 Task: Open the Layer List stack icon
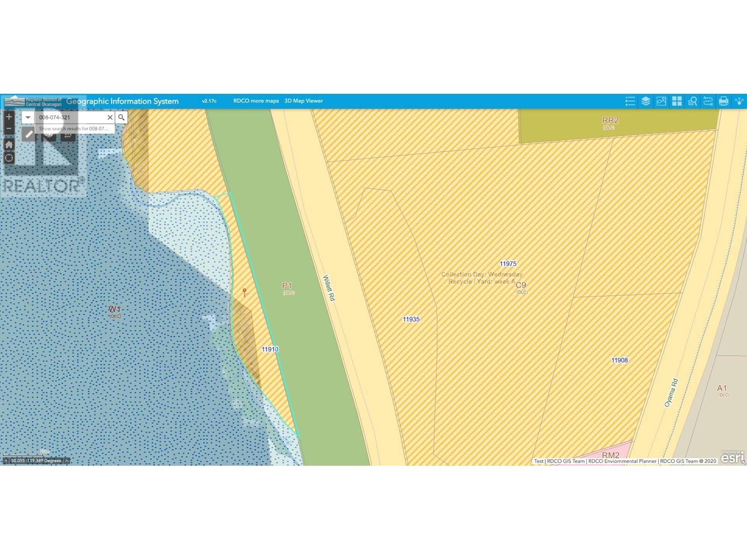[x=646, y=101]
